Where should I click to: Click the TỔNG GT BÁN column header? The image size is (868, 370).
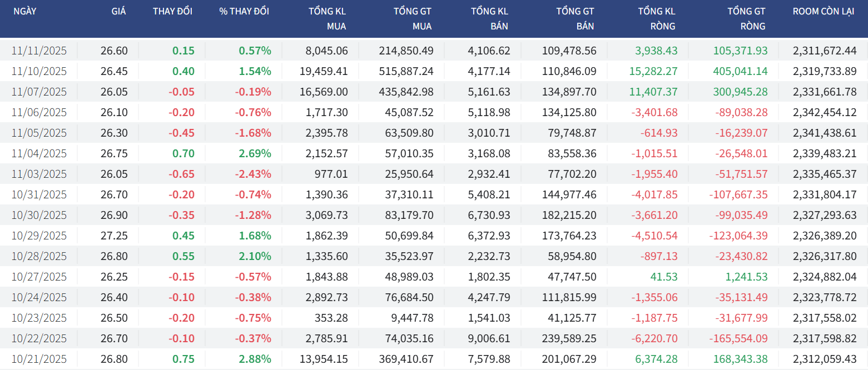(x=575, y=18)
